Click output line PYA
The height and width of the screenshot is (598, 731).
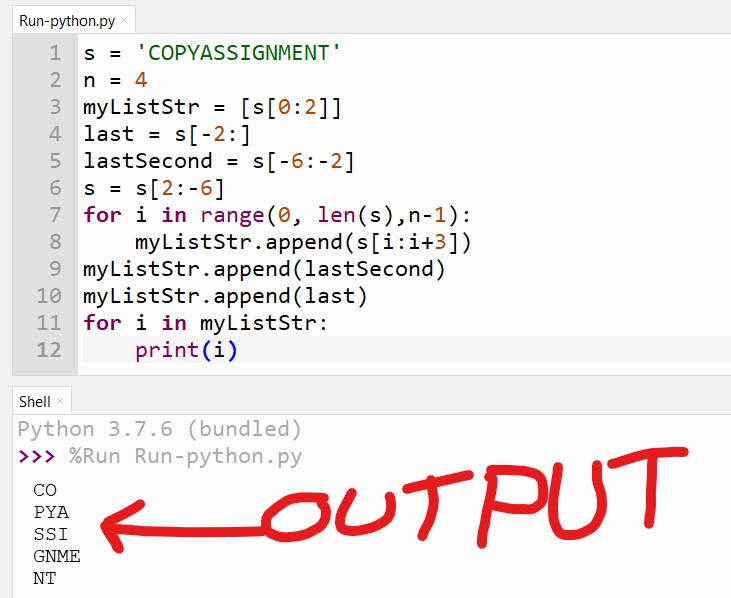coord(51,512)
